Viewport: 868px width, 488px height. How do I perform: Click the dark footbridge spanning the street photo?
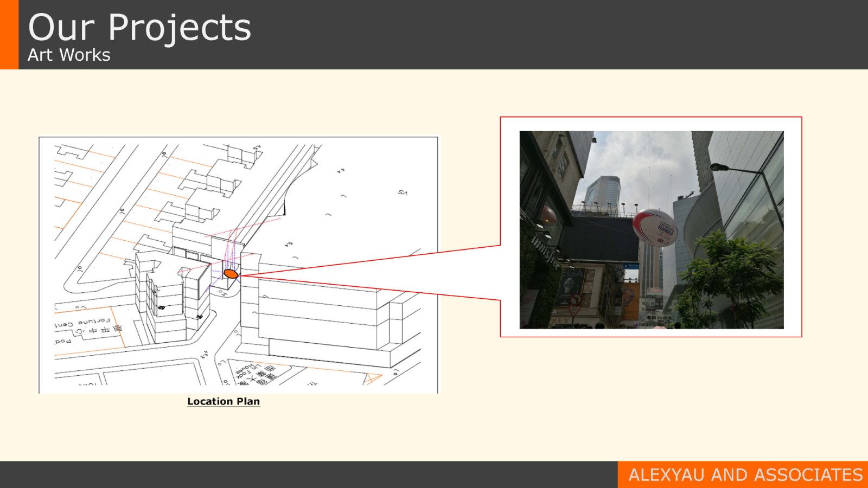(602, 240)
